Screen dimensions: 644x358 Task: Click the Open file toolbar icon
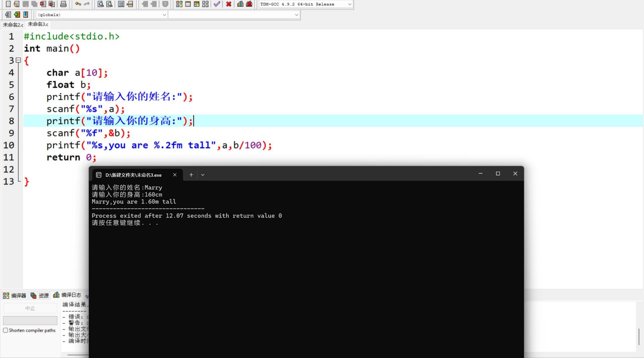[16, 4]
